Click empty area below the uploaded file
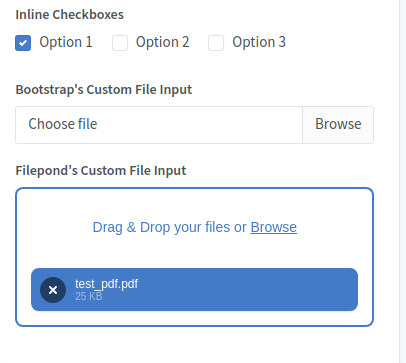This screenshot has height=363, width=406. (194, 318)
